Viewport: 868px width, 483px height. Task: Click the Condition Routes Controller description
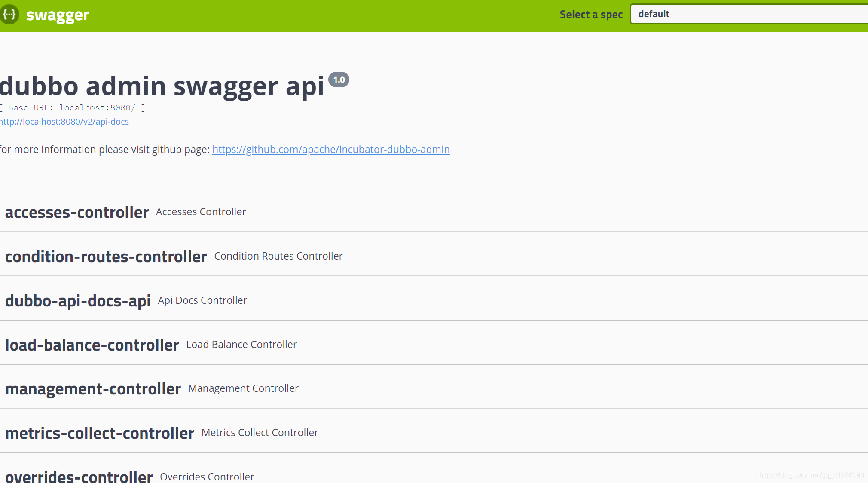(278, 256)
